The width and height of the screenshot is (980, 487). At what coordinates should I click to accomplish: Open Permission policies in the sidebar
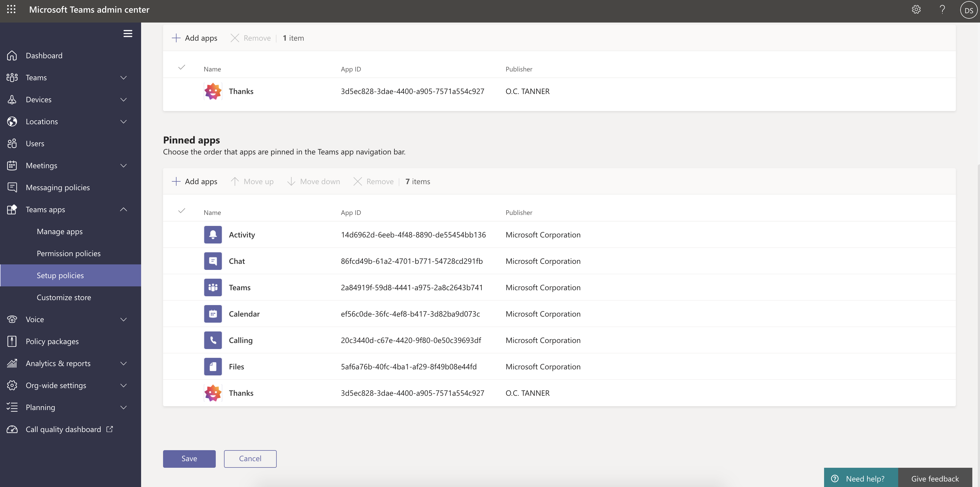pos(68,254)
